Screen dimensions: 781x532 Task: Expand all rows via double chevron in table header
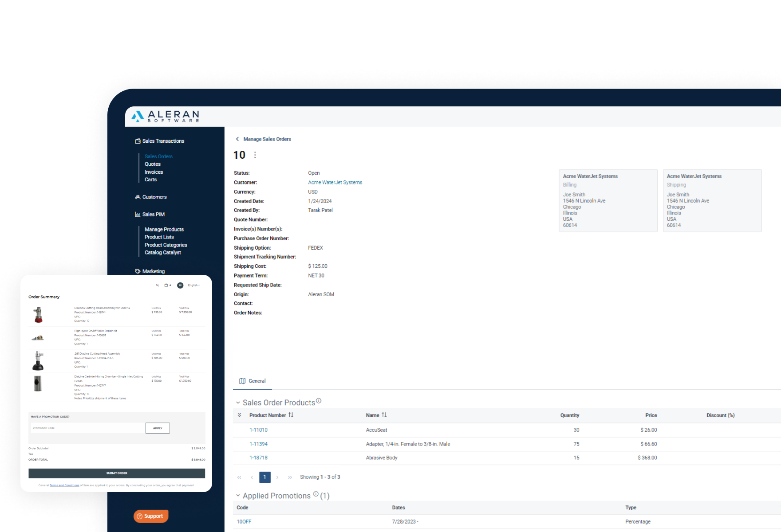pos(240,415)
